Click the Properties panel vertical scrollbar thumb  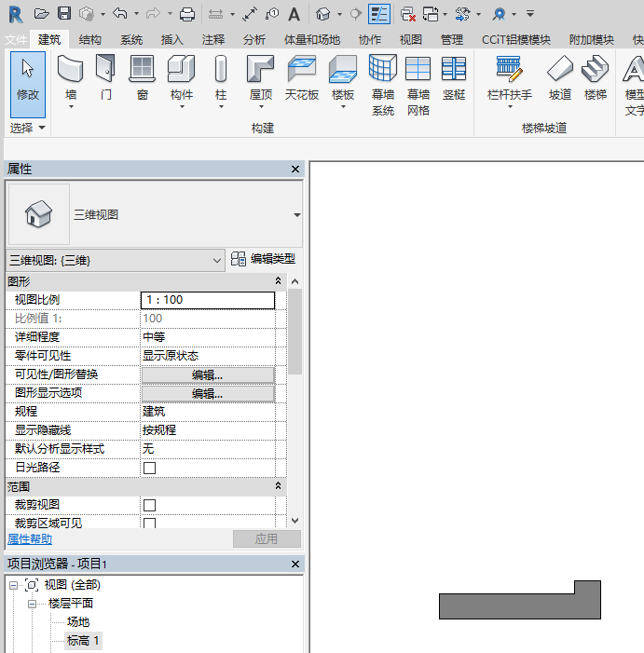tap(295, 332)
